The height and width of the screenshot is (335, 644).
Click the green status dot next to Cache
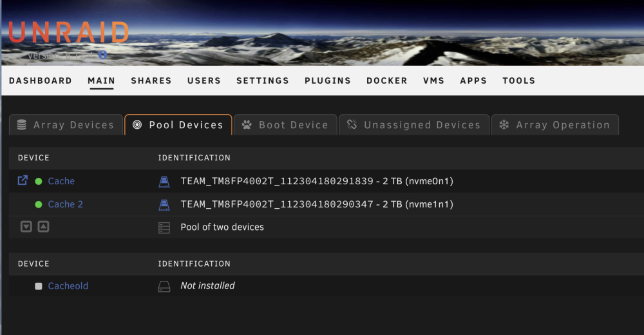tap(39, 181)
